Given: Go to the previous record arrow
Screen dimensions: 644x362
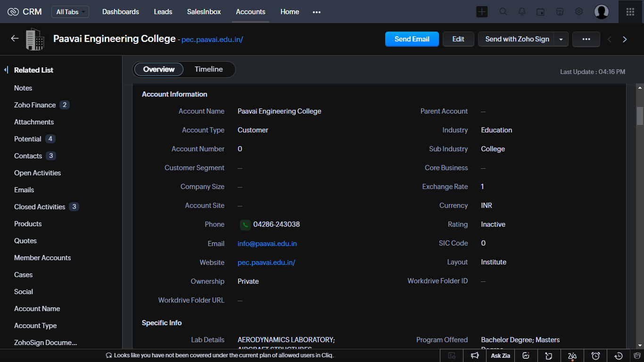Looking at the screenshot, I should click(610, 40).
